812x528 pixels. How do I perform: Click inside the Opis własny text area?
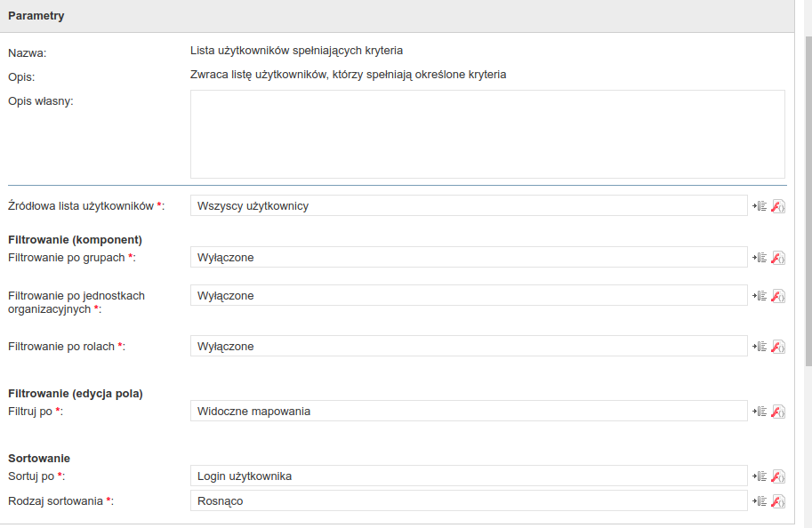[487, 134]
